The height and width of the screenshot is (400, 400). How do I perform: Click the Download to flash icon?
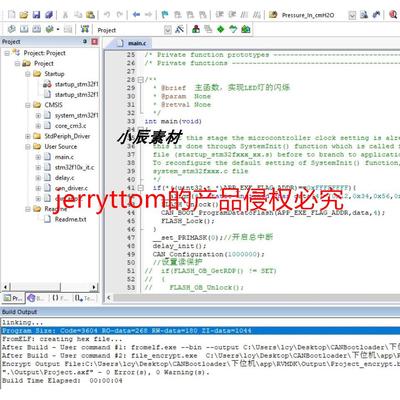coord(85,29)
